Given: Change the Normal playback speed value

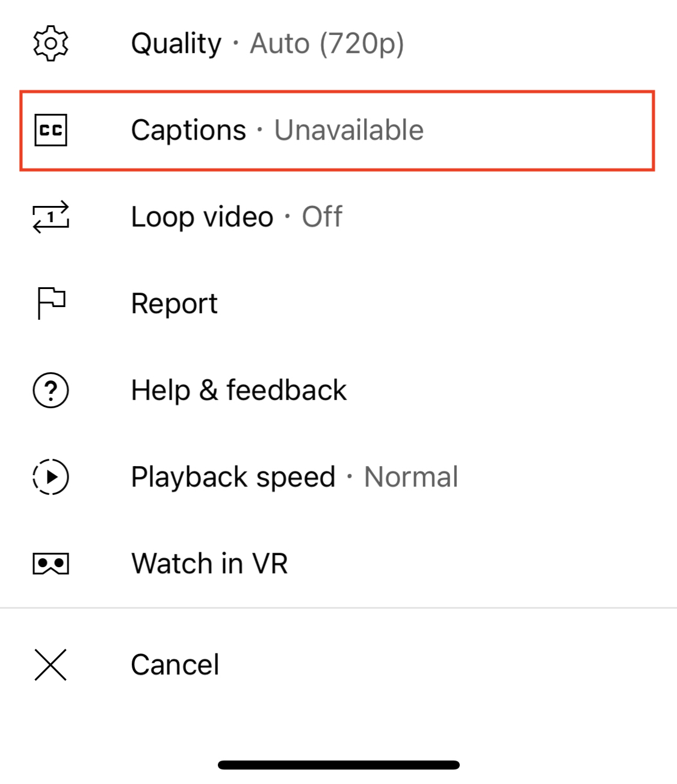Looking at the screenshot, I should click(411, 477).
